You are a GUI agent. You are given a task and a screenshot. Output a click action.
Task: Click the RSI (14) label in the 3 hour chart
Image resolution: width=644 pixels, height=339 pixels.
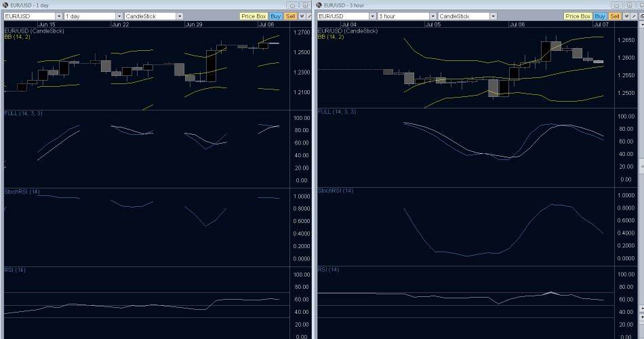[x=329, y=270]
